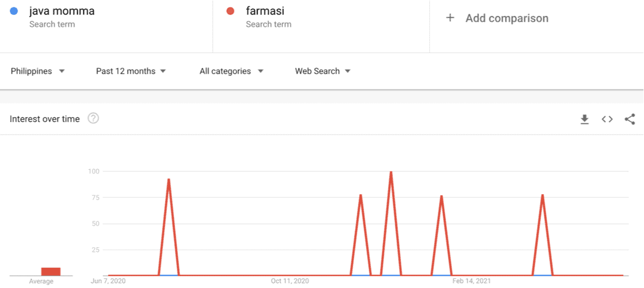
Task: Click the red Average bar
Action: coord(51,272)
